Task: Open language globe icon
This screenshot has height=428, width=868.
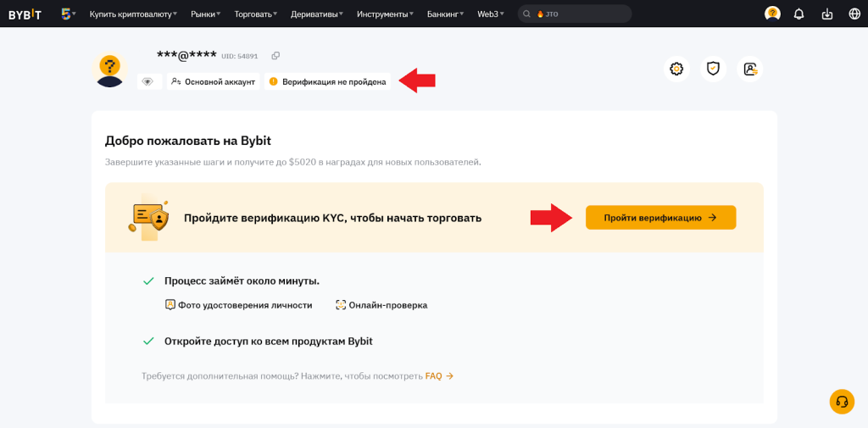Action: pyautogui.click(x=854, y=14)
